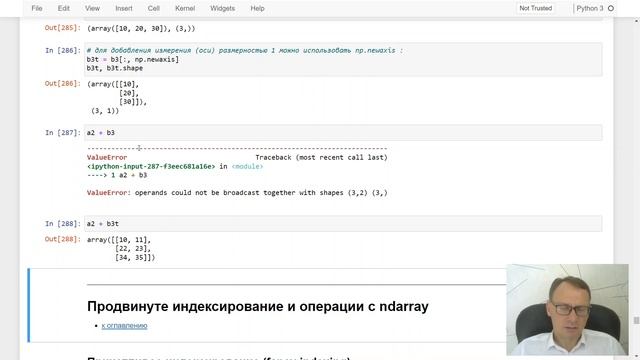Click code cell In [286] with np.newaxis
The image size is (640, 360).
(x=343, y=59)
